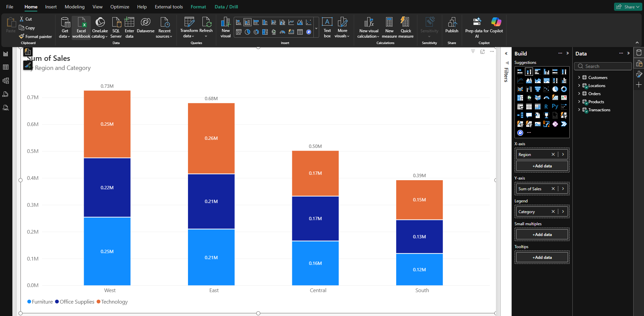Insert a Text box from the ribbon
This screenshot has width=644, height=316.
coord(327,28)
